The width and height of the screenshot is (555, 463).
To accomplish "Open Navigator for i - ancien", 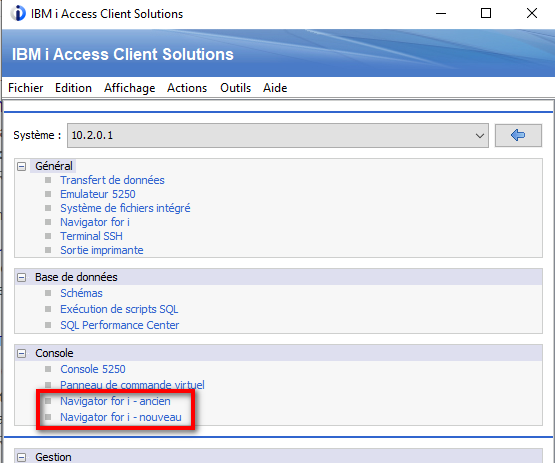I will [x=115, y=401].
